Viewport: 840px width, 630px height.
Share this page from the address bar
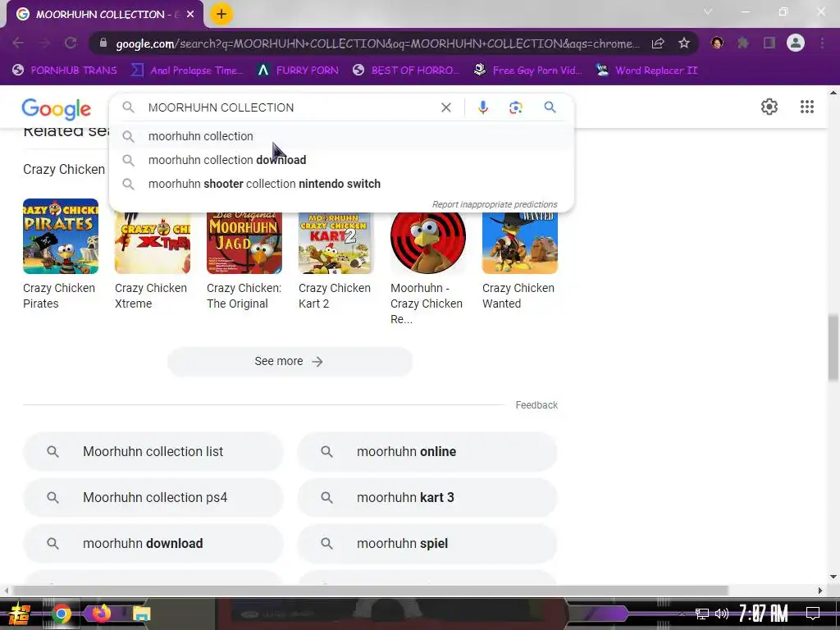click(658, 43)
